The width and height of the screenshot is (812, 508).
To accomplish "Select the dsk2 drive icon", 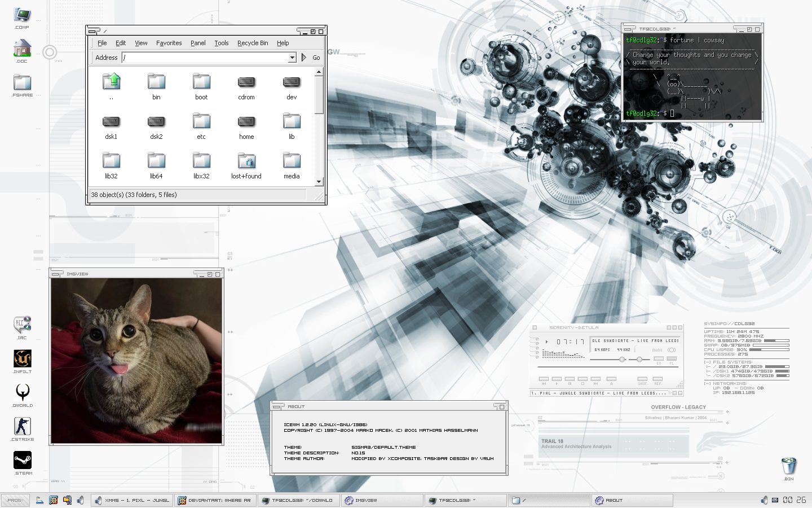I will coord(156,122).
